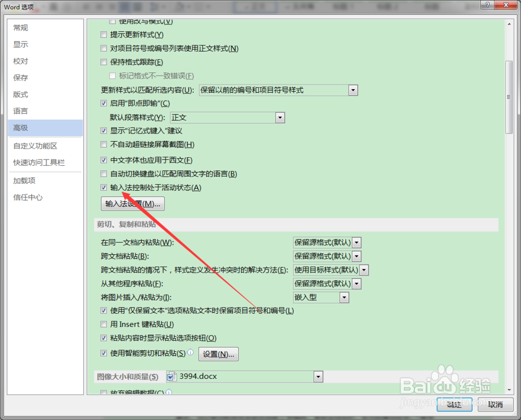Enable 自动切换键盘以匹配周围文字的语言
This screenshot has height=420, width=521.
point(103,174)
